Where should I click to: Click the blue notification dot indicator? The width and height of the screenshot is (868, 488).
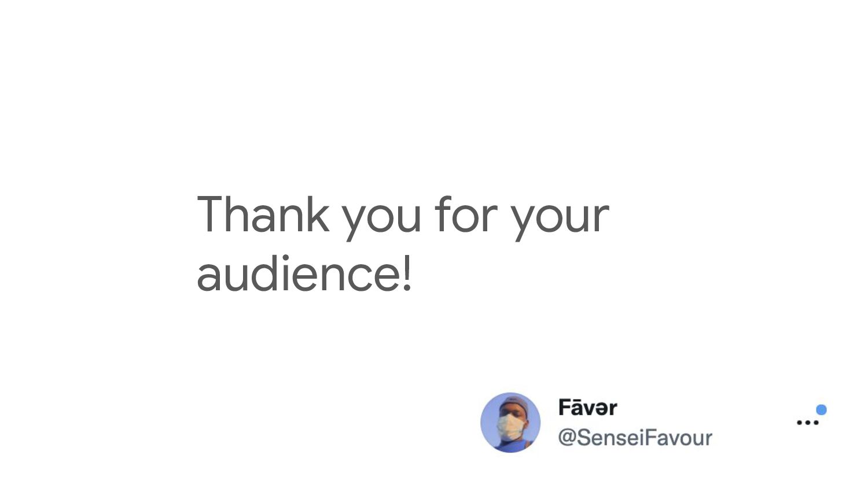click(x=821, y=410)
